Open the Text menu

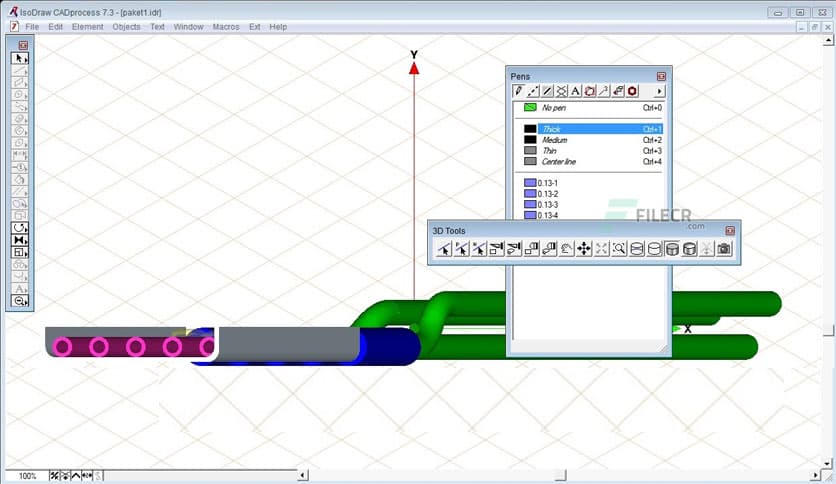click(157, 27)
